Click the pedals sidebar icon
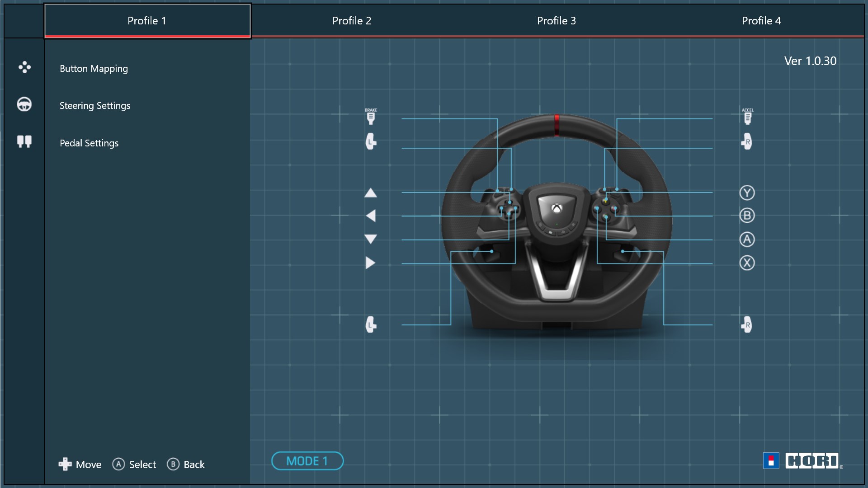 click(24, 141)
